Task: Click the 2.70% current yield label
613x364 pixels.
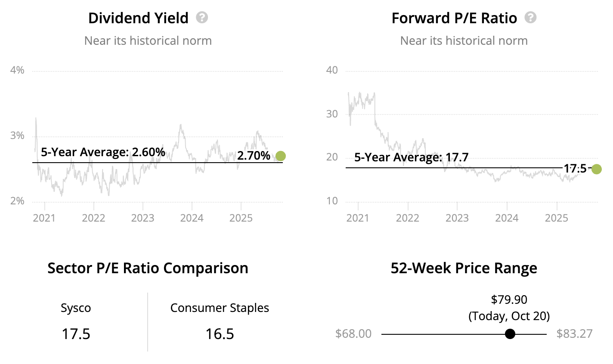Action: click(254, 155)
